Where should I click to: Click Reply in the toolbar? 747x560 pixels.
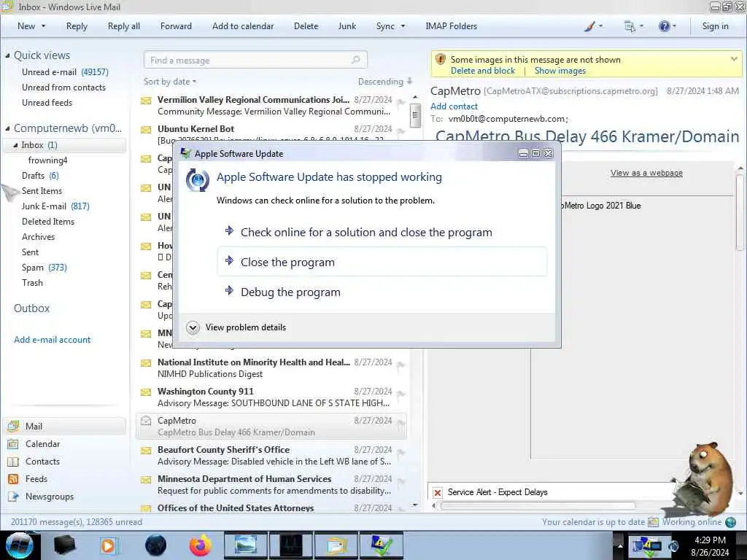pos(77,26)
